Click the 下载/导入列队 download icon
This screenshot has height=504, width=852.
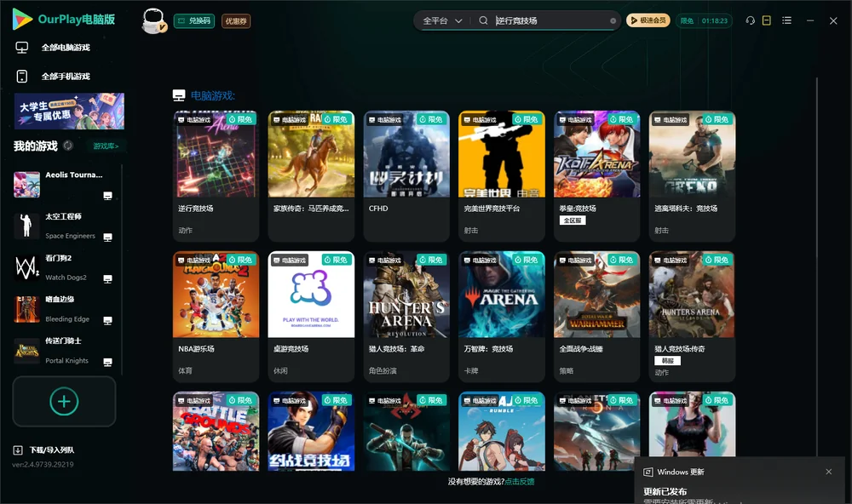pos(18,450)
